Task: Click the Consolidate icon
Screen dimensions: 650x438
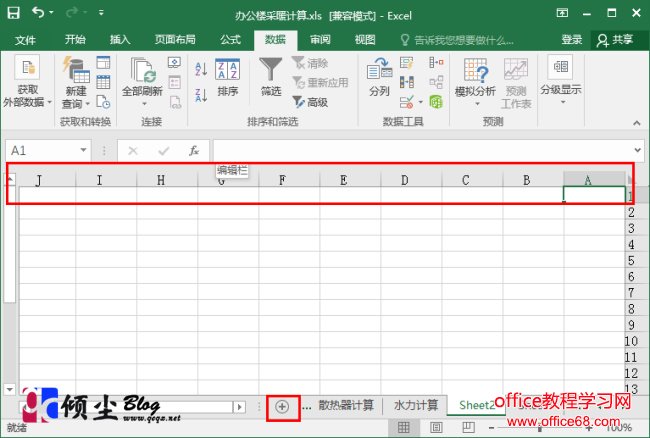Action: (436, 63)
